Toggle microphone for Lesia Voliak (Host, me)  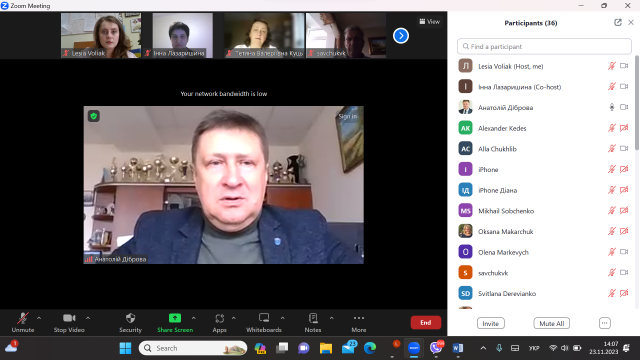point(611,66)
